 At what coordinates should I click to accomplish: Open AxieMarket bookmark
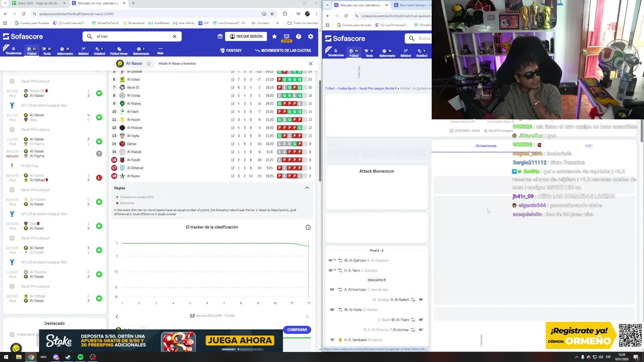159,23
